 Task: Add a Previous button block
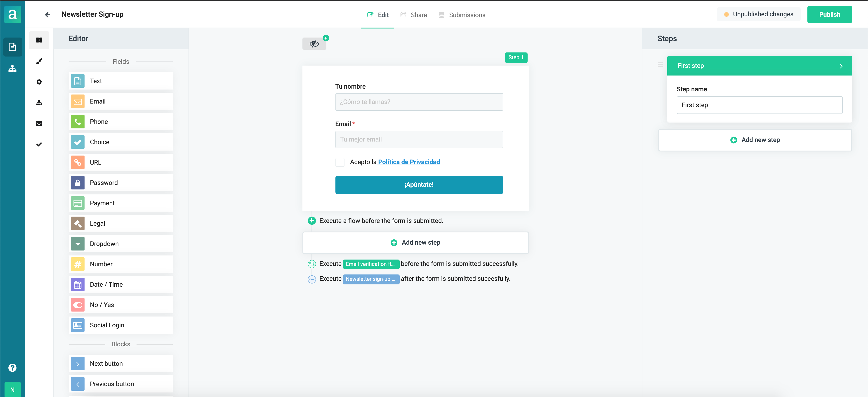(121, 384)
